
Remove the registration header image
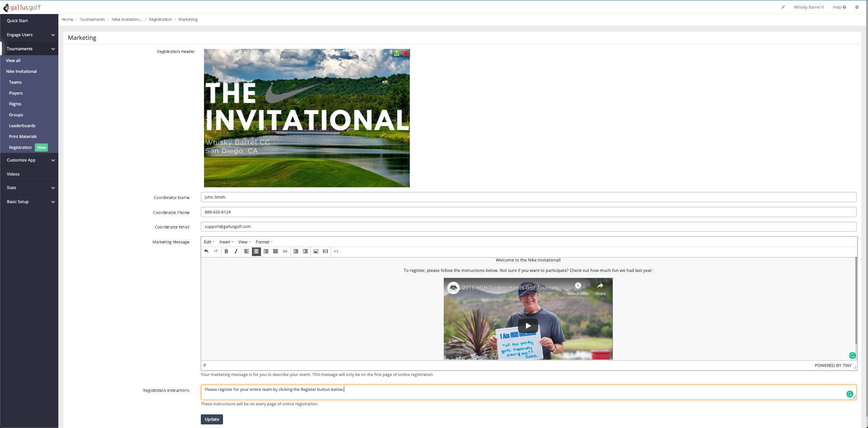[x=406, y=53]
